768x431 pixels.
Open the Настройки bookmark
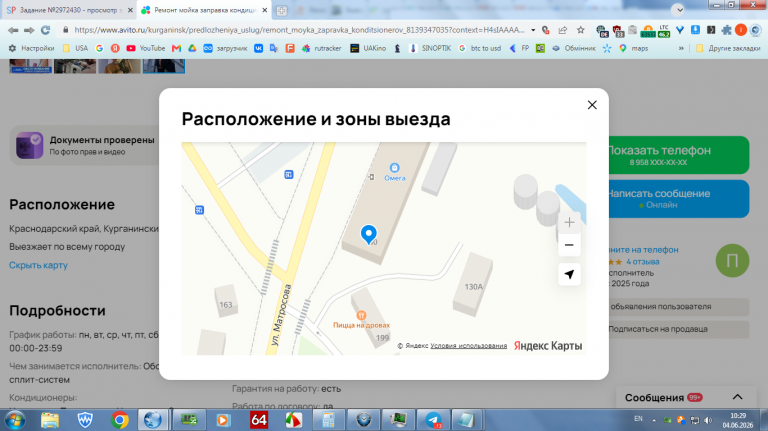(31, 48)
